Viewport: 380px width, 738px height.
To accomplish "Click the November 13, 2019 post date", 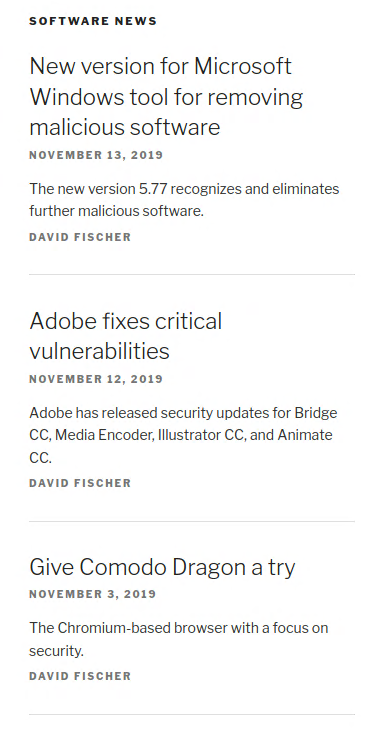I will (96, 155).
